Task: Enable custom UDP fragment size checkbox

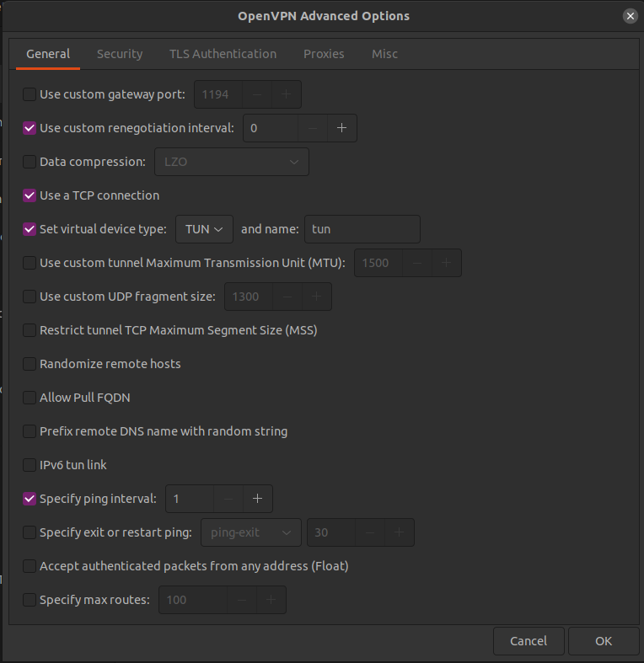Action: [30, 297]
